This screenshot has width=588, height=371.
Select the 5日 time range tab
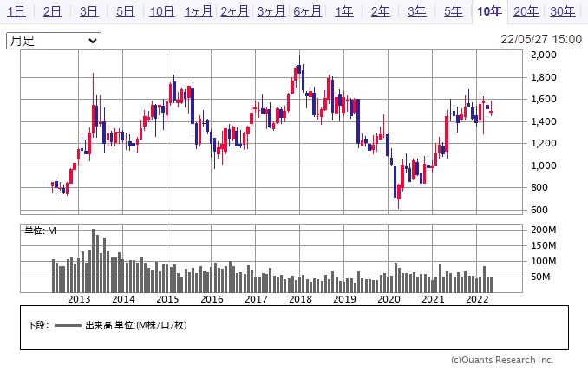125,12
